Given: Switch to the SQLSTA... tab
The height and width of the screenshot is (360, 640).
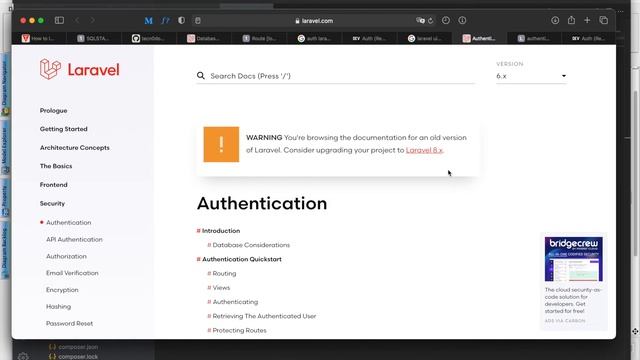Looking at the screenshot, I should 93,38.
